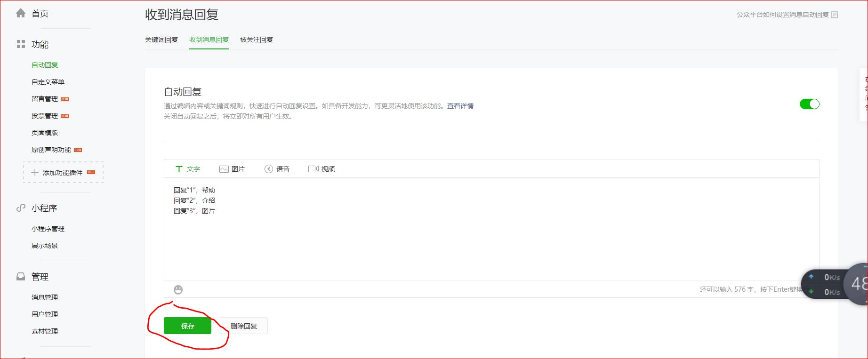Open the 查看详情 link
Image resolution: width=868 pixels, height=359 pixels.
460,106
